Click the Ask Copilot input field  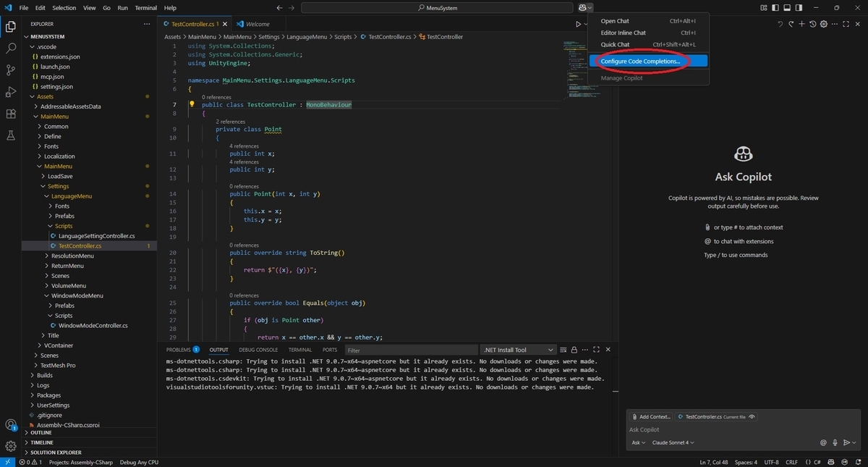click(743, 429)
